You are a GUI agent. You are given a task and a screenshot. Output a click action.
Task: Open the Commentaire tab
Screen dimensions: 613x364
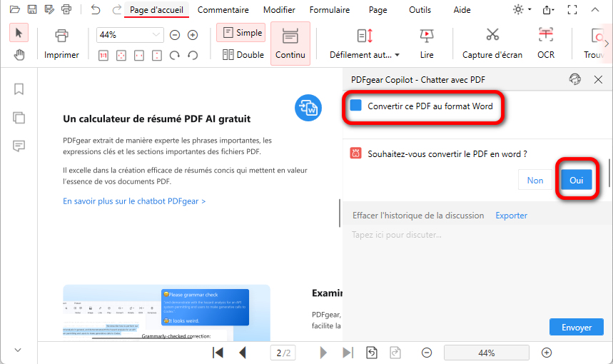223,10
